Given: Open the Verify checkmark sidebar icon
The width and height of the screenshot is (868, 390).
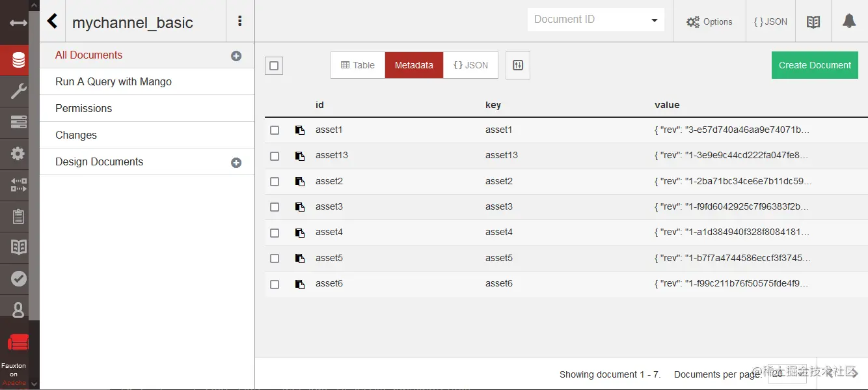Looking at the screenshot, I should [x=18, y=279].
